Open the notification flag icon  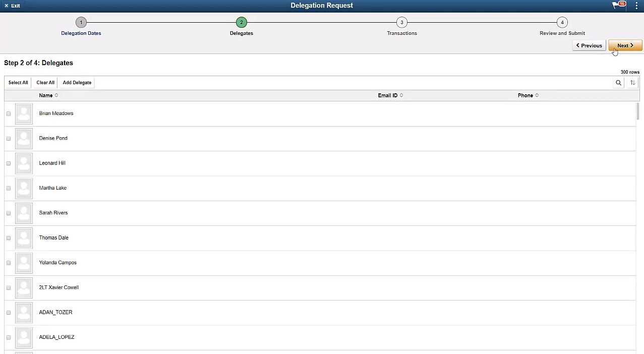coord(617,6)
